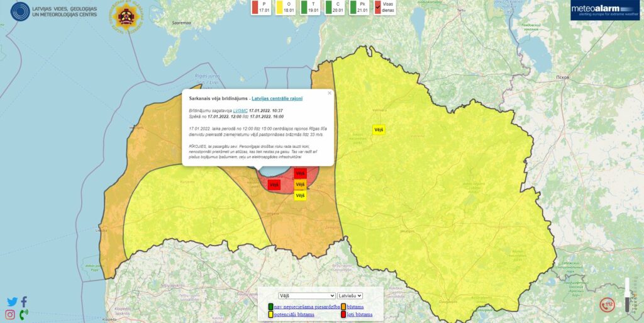
Task: Click the map transparency slider
Action: click(x=627, y=296)
